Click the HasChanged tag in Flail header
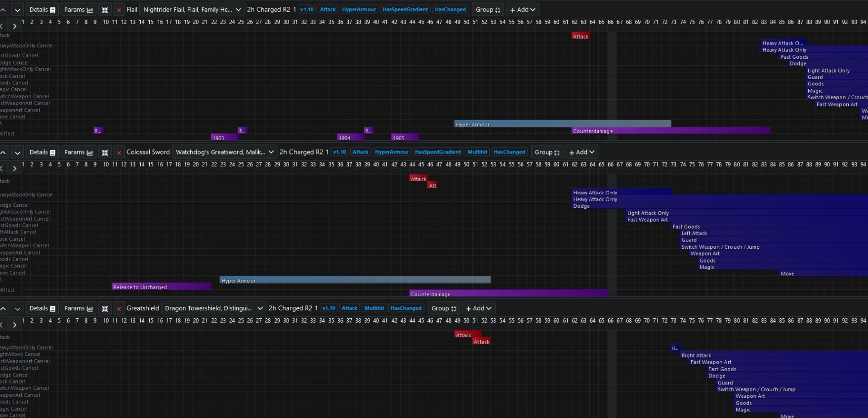Screen dimensions: 868x418 click(450, 9)
